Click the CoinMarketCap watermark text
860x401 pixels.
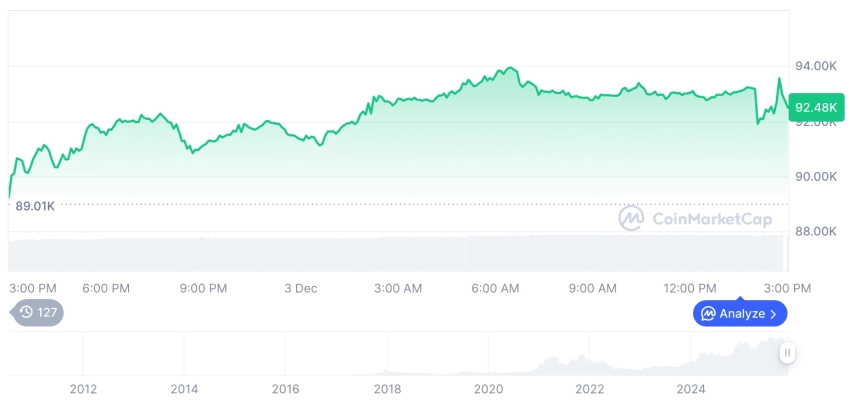click(712, 219)
